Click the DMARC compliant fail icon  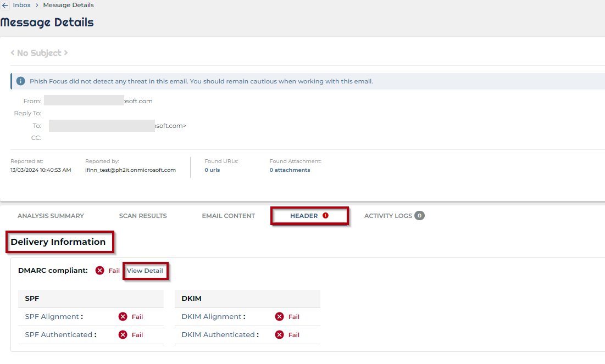[99, 271]
